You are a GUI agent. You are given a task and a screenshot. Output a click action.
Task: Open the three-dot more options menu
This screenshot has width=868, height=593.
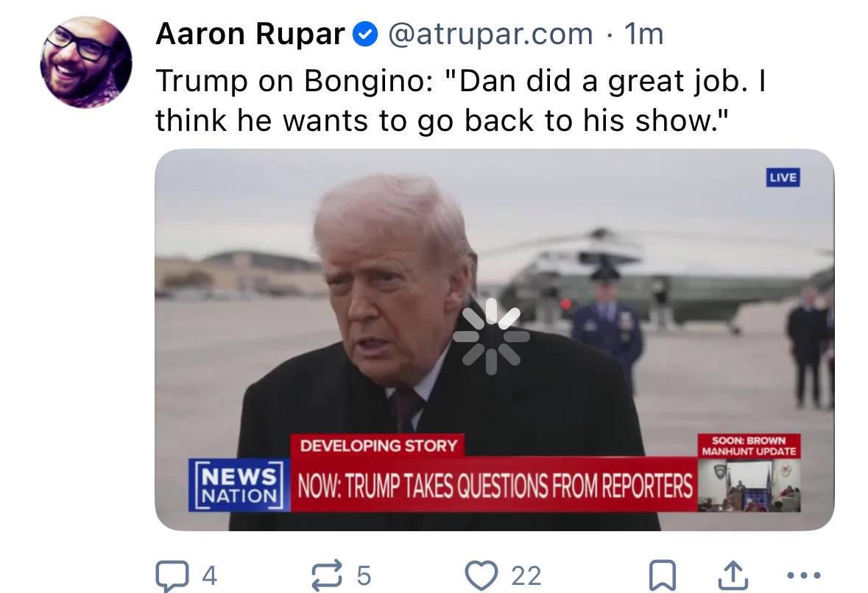tap(804, 576)
